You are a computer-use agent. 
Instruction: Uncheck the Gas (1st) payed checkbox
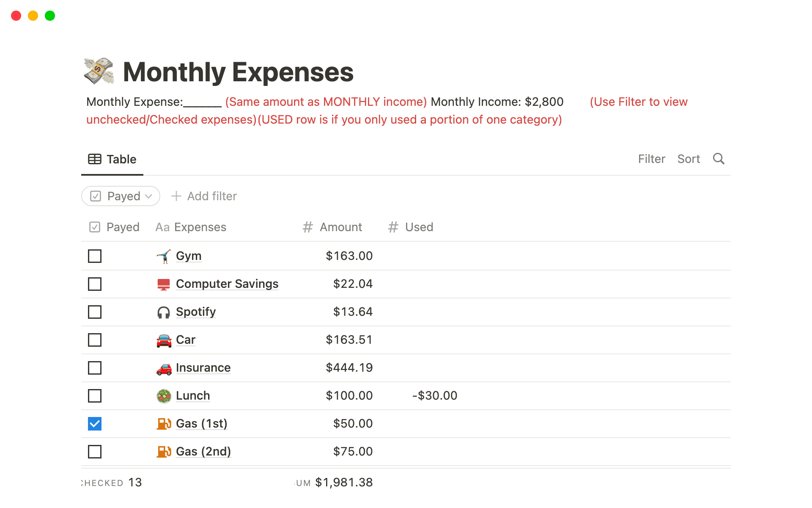(x=95, y=424)
